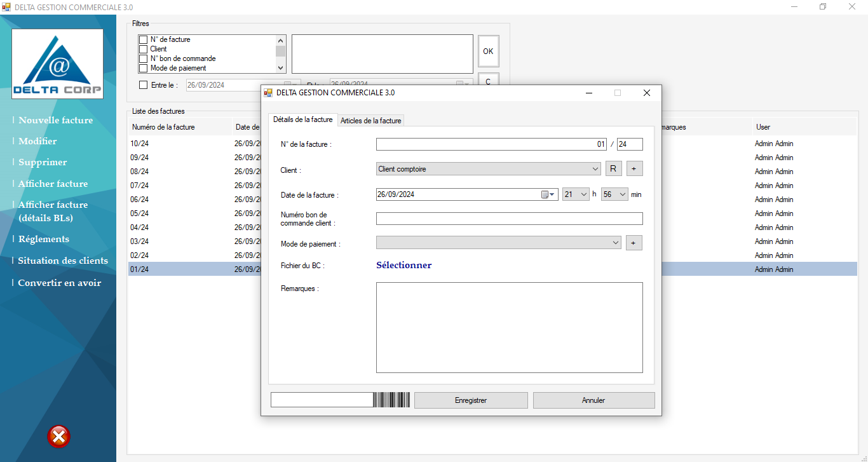The height and width of the screenshot is (462, 868).
Task: Click the Enregistrer button
Action: tap(471, 400)
